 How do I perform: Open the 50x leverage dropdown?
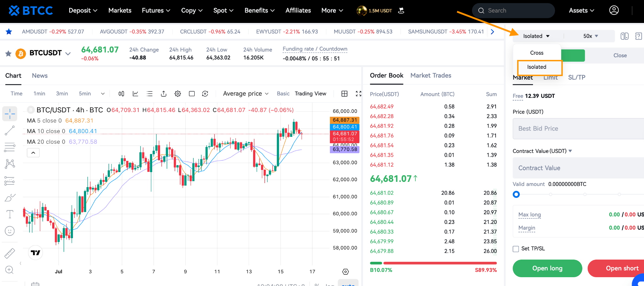click(591, 36)
